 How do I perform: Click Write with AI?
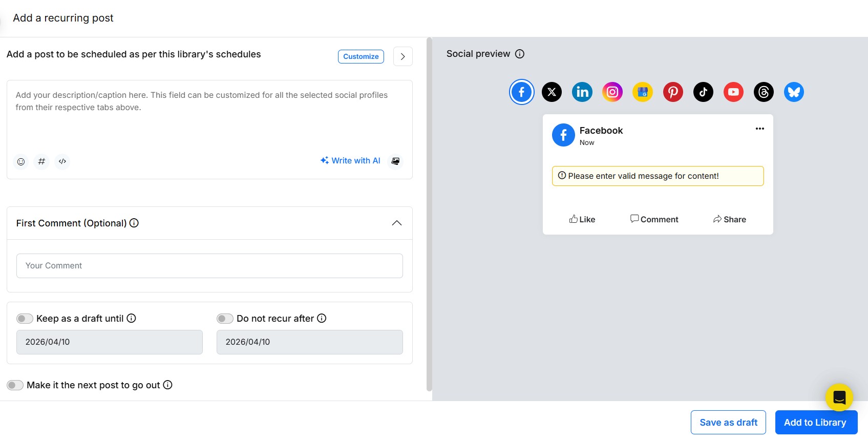[x=350, y=160]
